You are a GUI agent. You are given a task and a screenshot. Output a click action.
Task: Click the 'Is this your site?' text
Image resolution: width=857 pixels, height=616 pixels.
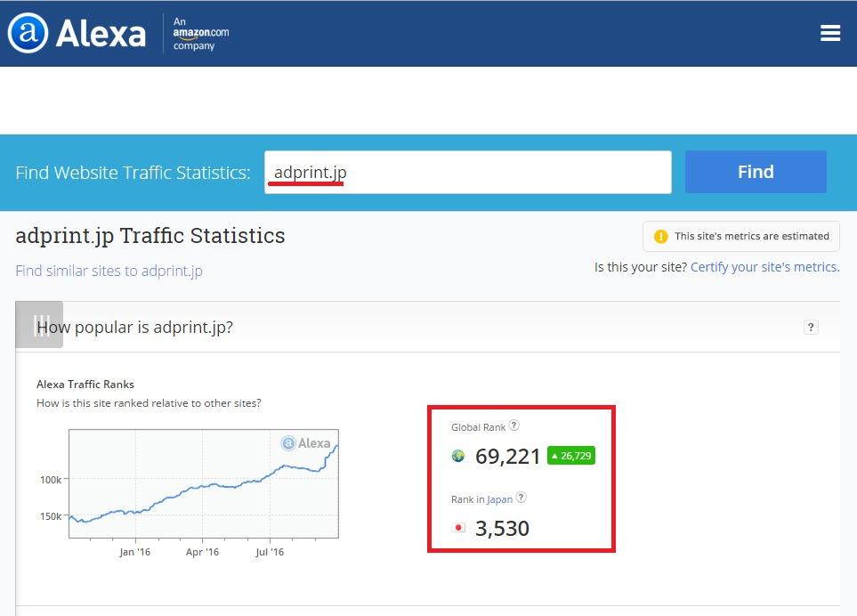click(641, 267)
